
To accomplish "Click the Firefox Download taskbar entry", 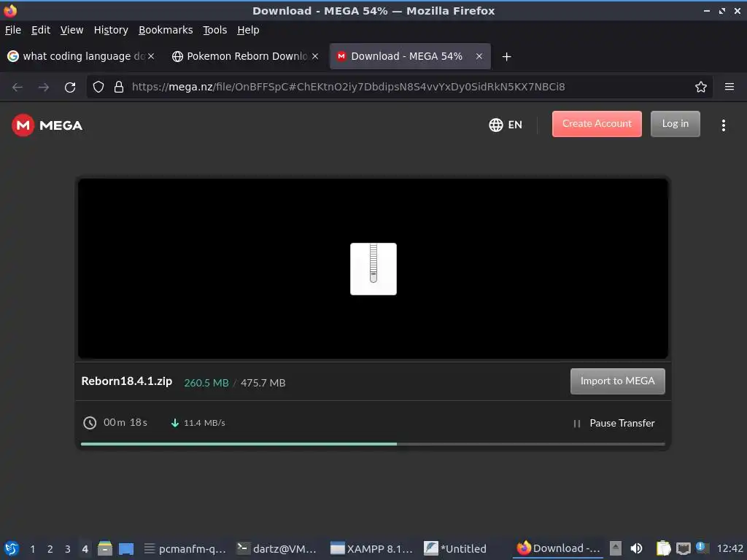I will coord(558,548).
